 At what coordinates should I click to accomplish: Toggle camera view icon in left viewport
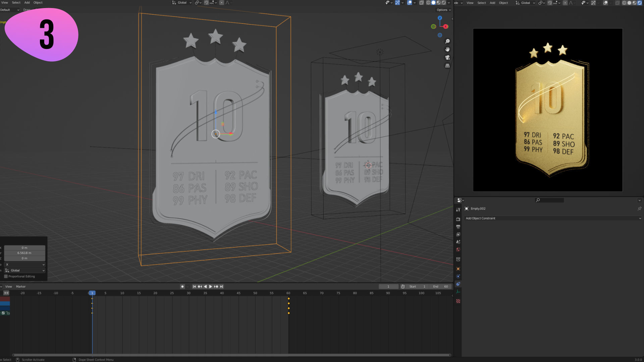click(x=447, y=57)
